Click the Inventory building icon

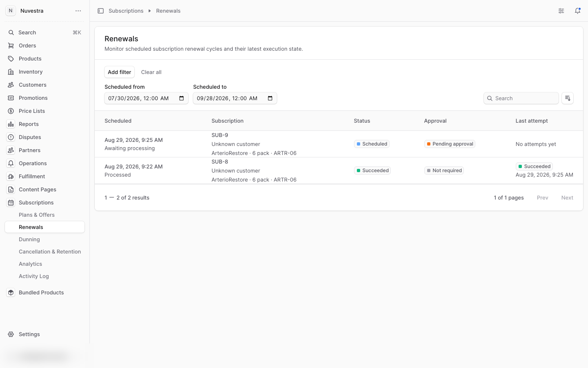click(x=11, y=72)
